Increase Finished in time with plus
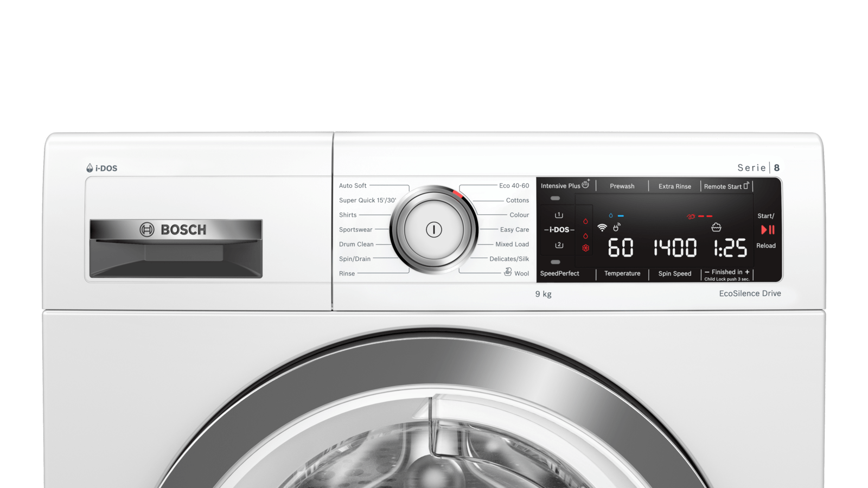868x488 pixels. pos(747,272)
